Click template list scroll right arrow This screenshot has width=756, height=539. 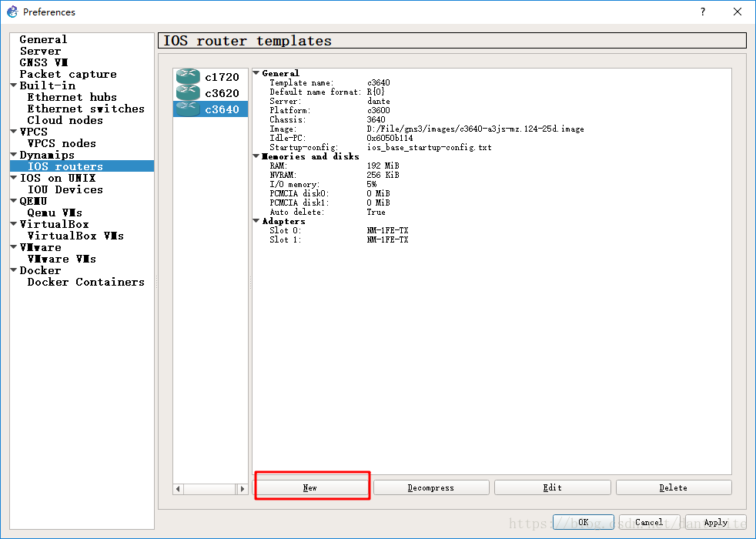coord(242,489)
